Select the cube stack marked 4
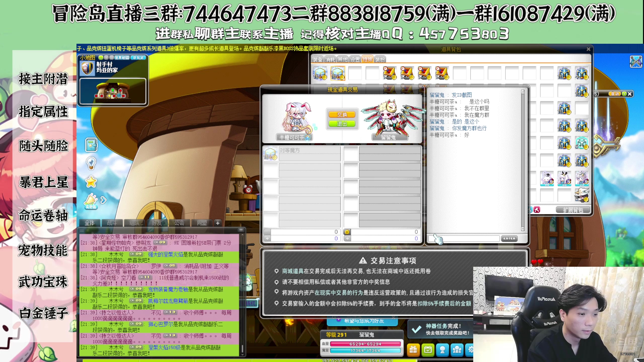This screenshot has width=644, height=362. (582, 73)
